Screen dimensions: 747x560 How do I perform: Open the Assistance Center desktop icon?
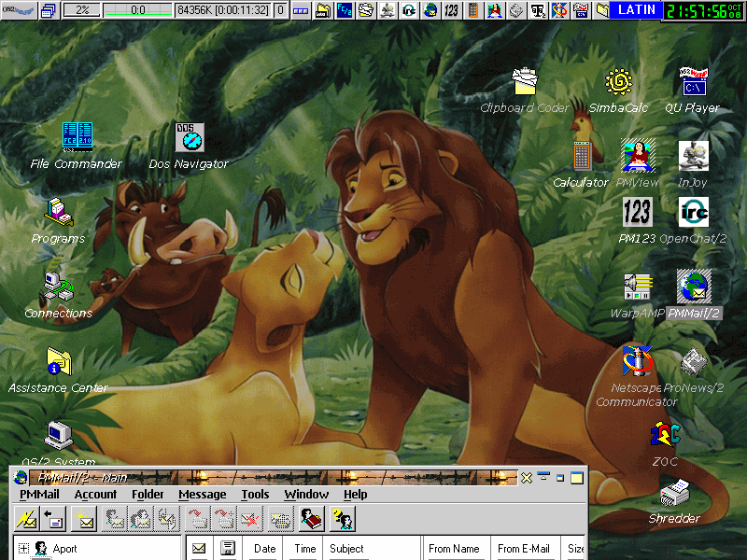[x=59, y=361]
